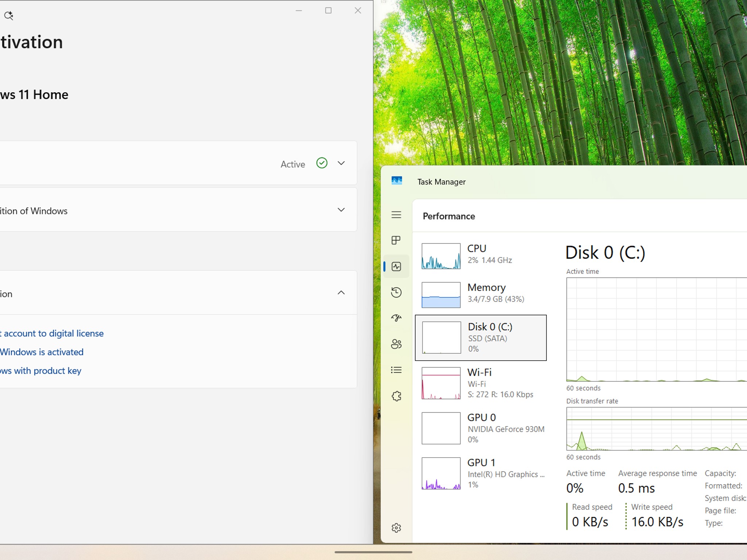Viewport: 747px width, 560px height.
Task: Open Task Manager settings gear
Action: click(x=396, y=528)
